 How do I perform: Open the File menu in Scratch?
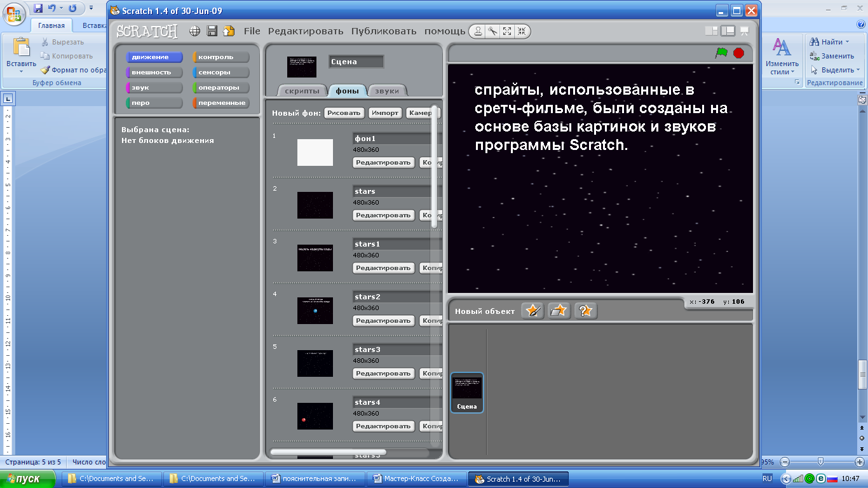point(252,31)
